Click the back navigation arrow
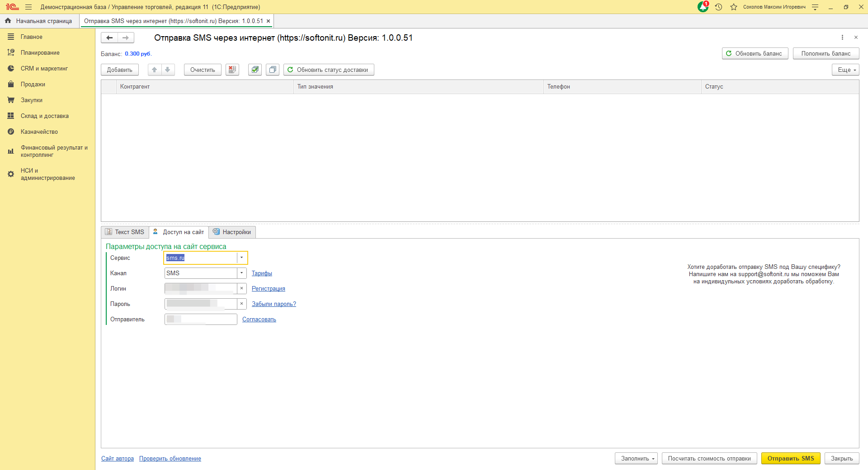The image size is (868, 470). (x=109, y=38)
